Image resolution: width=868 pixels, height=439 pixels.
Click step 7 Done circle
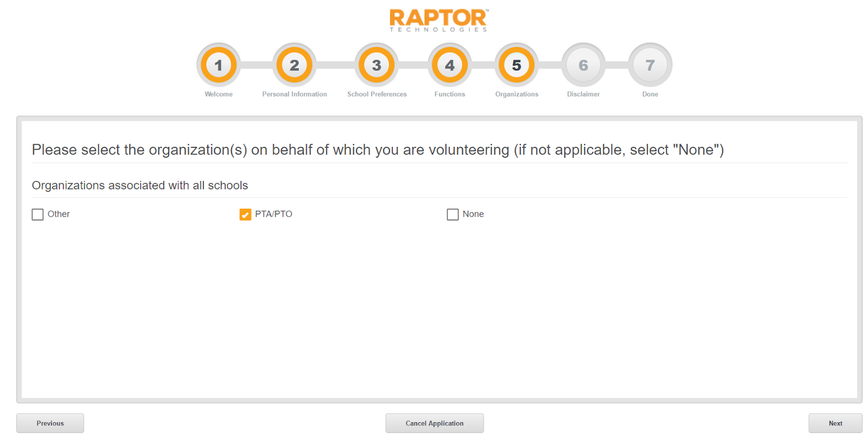pyautogui.click(x=650, y=65)
